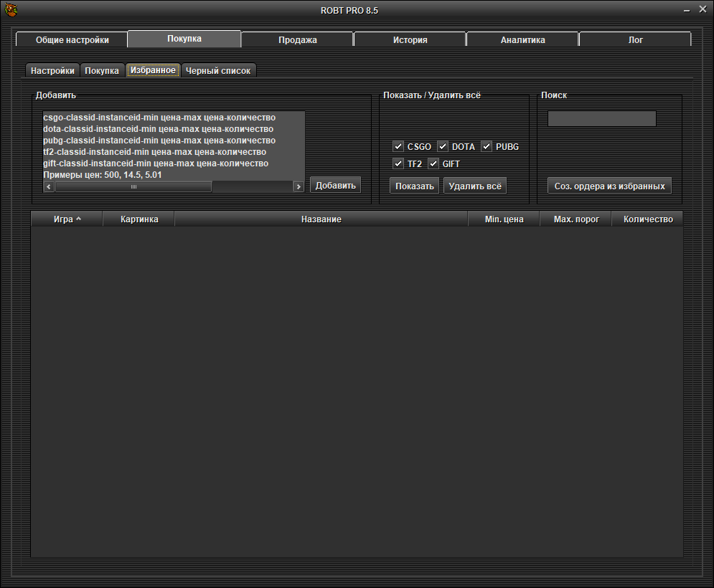Image resolution: width=714 pixels, height=588 pixels.
Task: Switch to the Аналитика tab
Action: pos(522,40)
